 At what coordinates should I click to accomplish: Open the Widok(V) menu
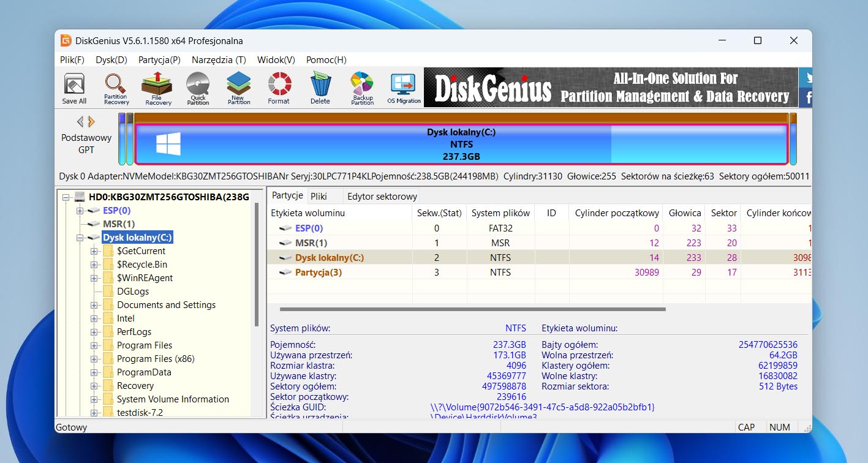coord(276,60)
